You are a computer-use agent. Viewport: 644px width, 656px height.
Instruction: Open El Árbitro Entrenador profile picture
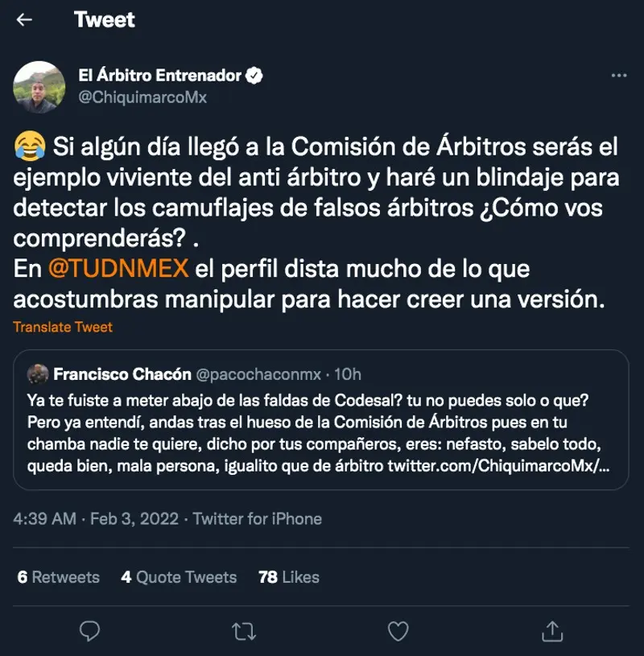tap(39, 87)
